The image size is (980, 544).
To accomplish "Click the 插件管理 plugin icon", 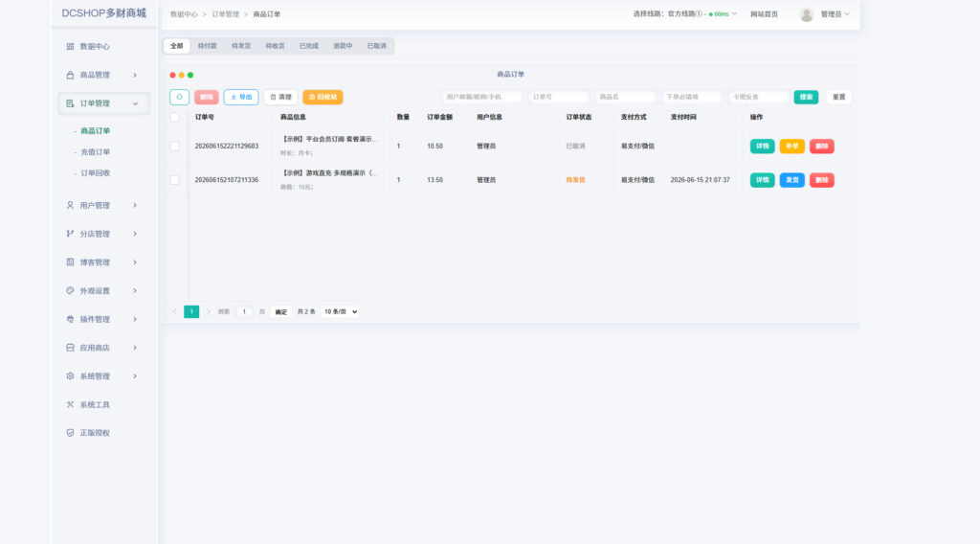I will click(70, 319).
